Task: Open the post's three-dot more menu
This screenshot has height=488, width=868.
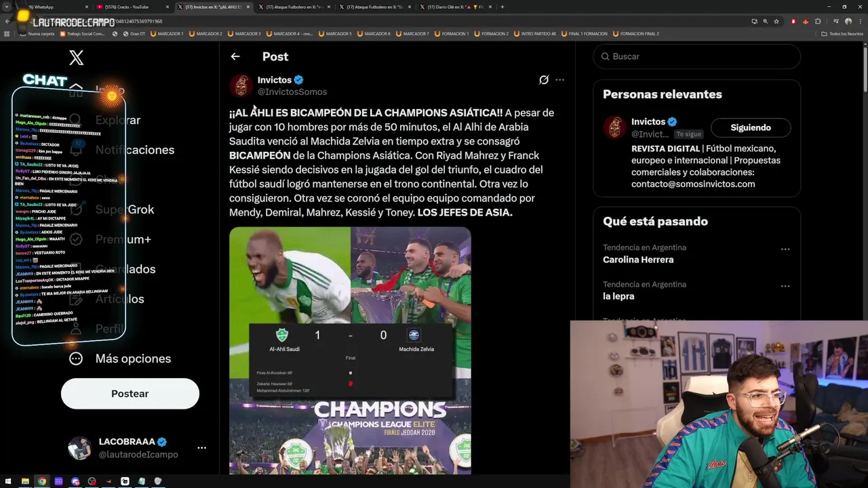Action: pos(559,80)
